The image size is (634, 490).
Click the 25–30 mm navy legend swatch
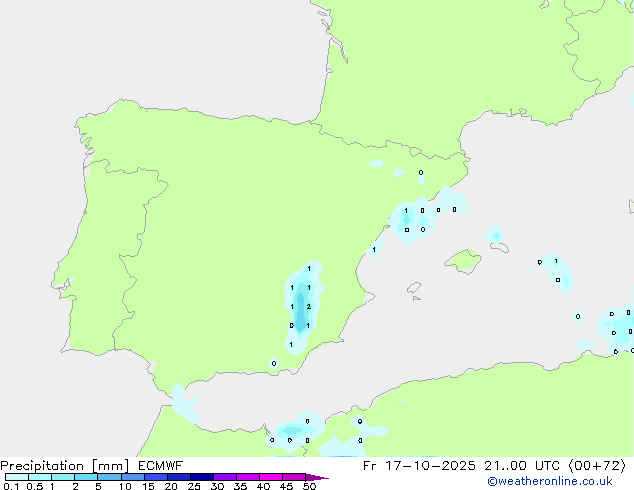click(202, 477)
